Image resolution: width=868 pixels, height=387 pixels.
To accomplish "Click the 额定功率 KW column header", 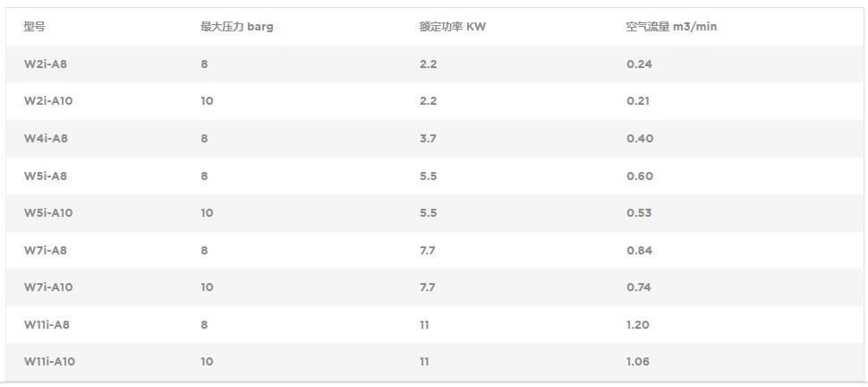I will coord(452,27).
